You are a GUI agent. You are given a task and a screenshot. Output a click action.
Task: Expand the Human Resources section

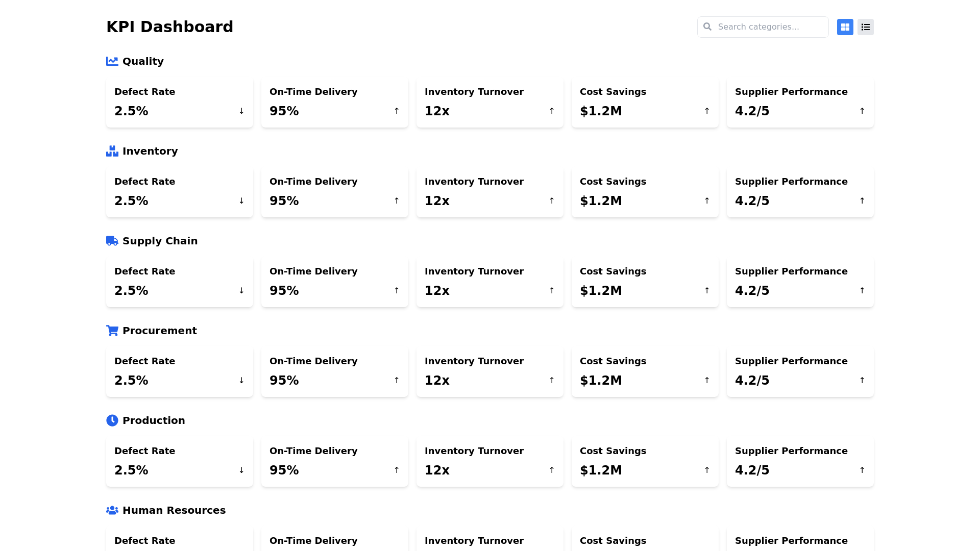point(174,510)
